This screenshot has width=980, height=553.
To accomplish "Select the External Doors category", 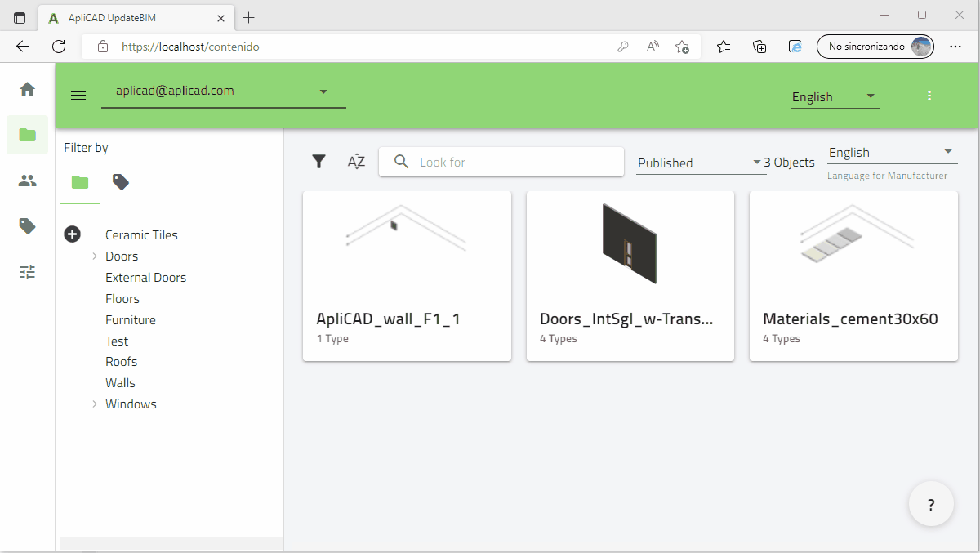I will point(145,278).
